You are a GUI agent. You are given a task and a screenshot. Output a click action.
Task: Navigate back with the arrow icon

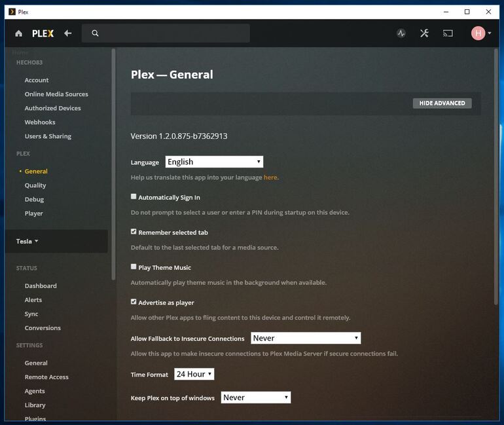68,33
